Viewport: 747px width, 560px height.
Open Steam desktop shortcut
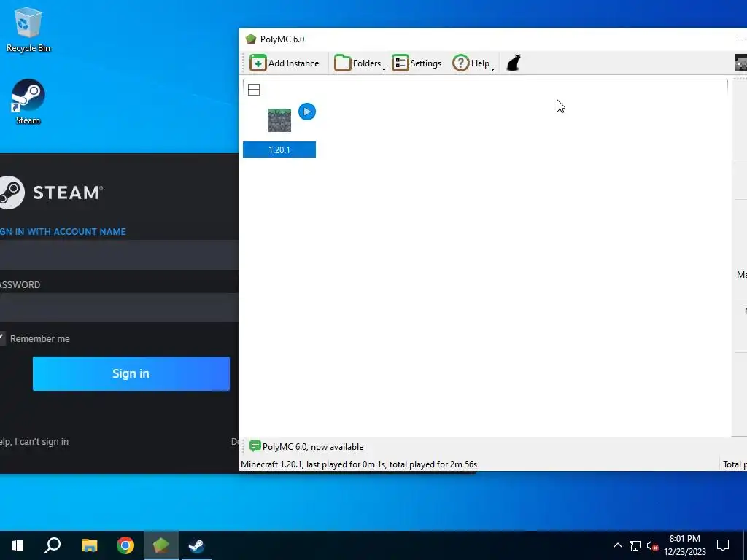pyautogui.click(x=28, y=102)
